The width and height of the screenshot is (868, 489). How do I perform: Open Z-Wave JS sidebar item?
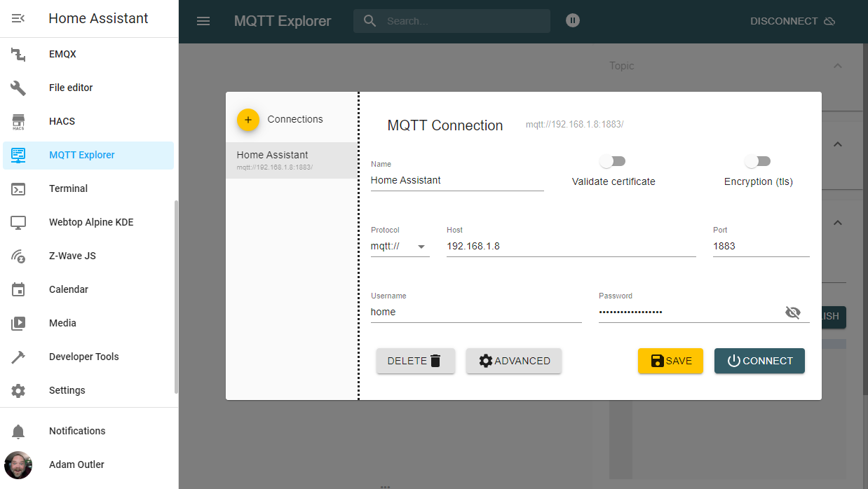pos(88,256)
